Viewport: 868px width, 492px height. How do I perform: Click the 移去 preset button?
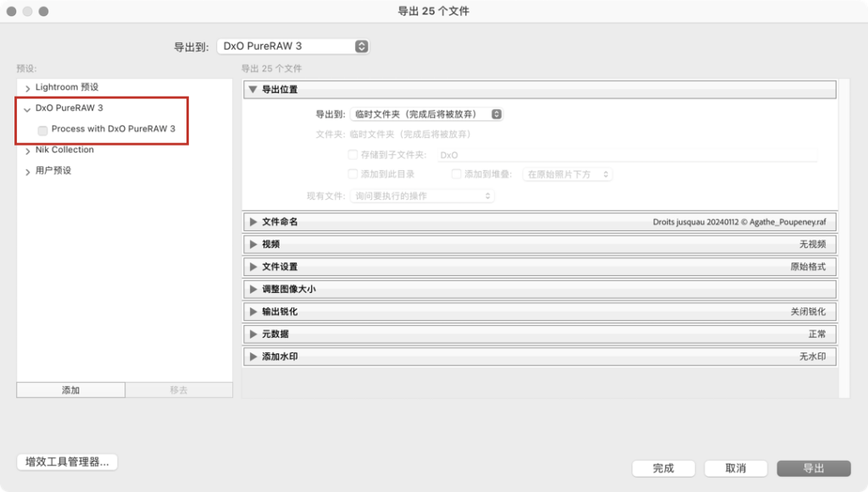pyautogui.click(x=179, y=390)
